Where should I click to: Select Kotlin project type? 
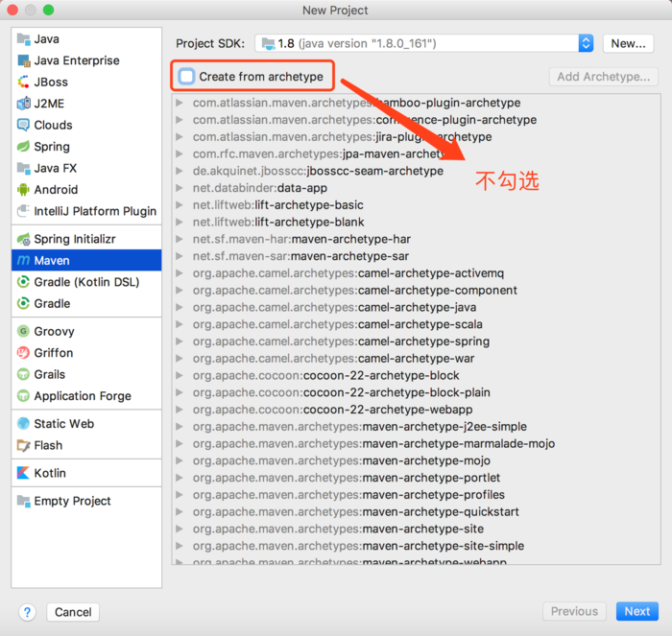click(x=86, y=473)
